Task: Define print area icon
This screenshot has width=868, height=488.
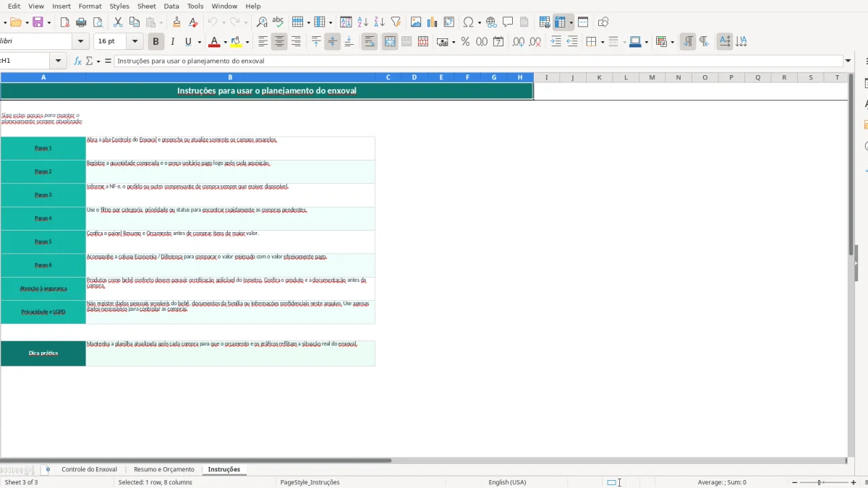Action: 545,22
